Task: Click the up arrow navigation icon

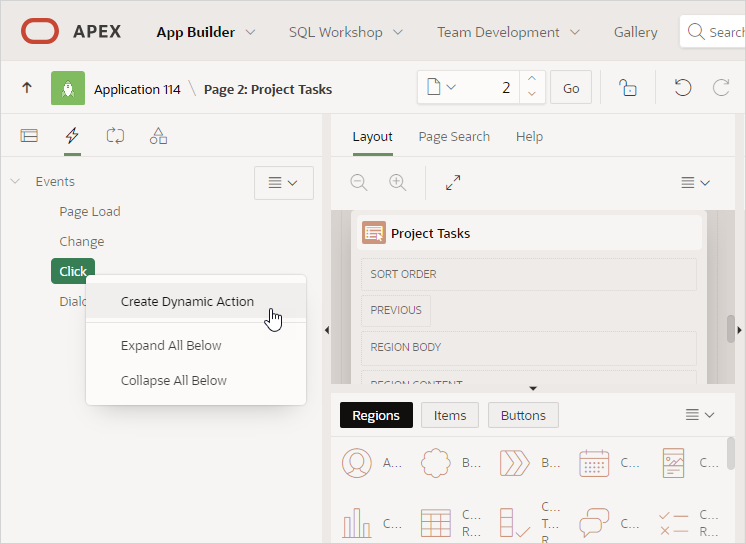Action: tap(27, 88)
